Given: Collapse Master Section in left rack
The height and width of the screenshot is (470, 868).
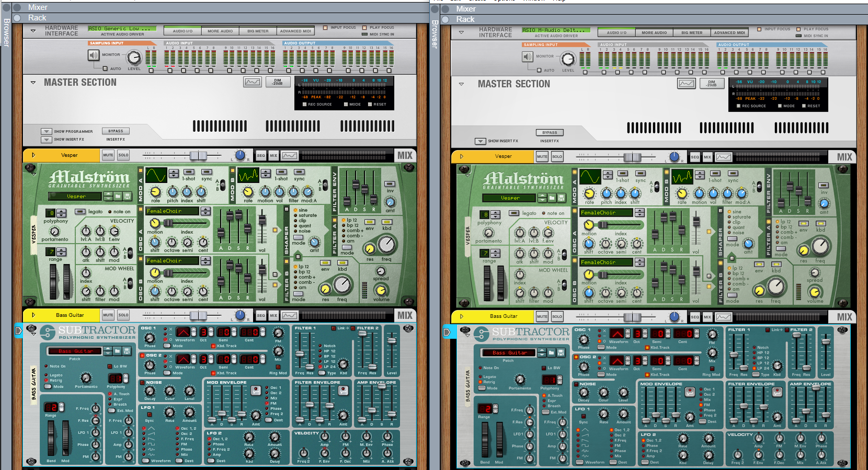Looking at the screenshot, I should pyautogui.click(x=33, y=83).
